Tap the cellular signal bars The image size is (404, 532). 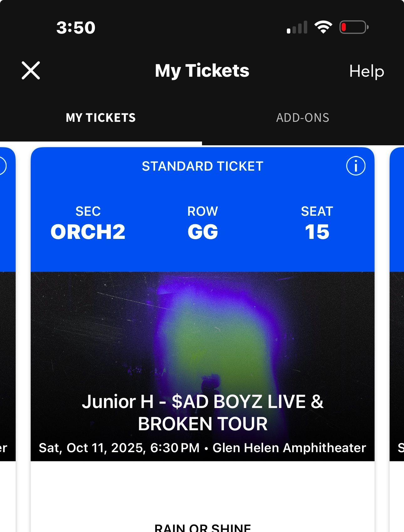tap(297, 28)
